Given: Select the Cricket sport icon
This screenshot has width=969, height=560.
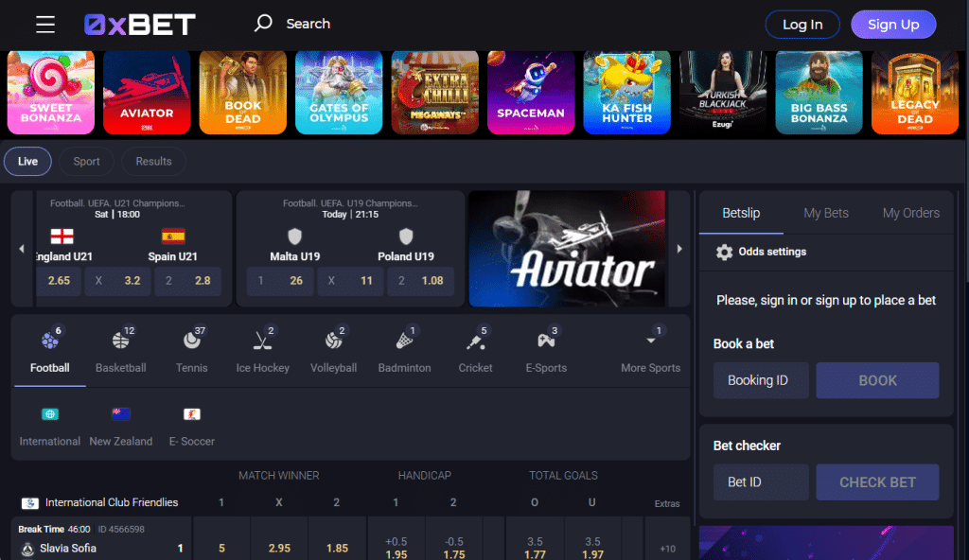Looking at the screenshot, I should pyautogui.click(x=475, y=340).
